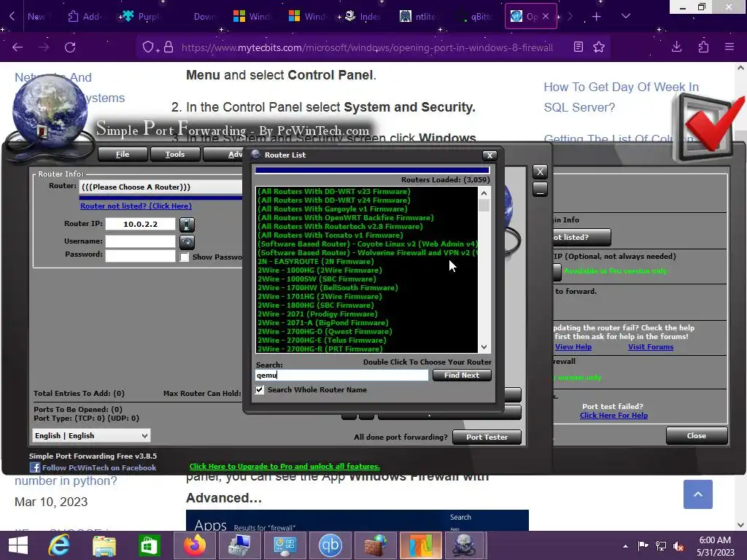Click the site padlock icon
Image resolution: width=747 pixels, height=560 pixels.
pos(169,47)
